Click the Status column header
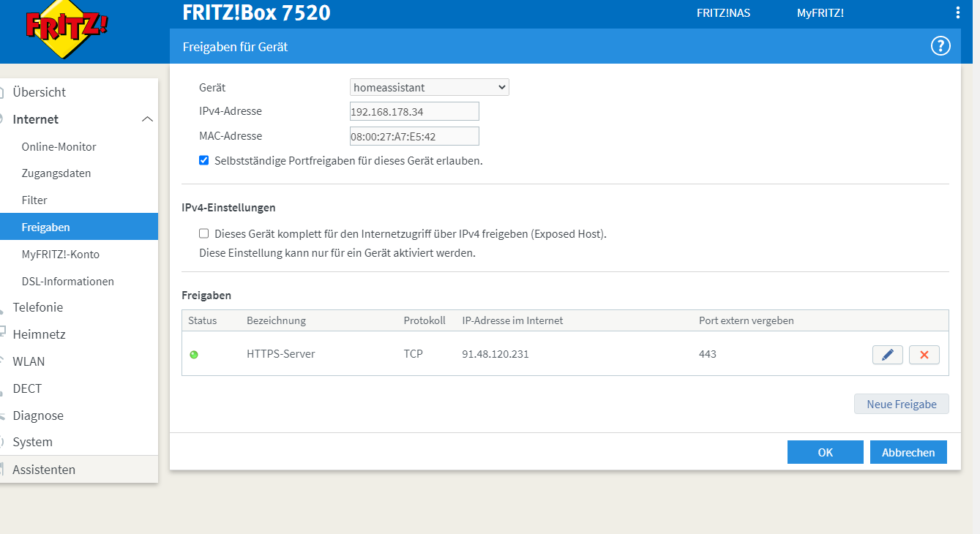The height and width of the screenshot is (534, 980). coord(203,320)
